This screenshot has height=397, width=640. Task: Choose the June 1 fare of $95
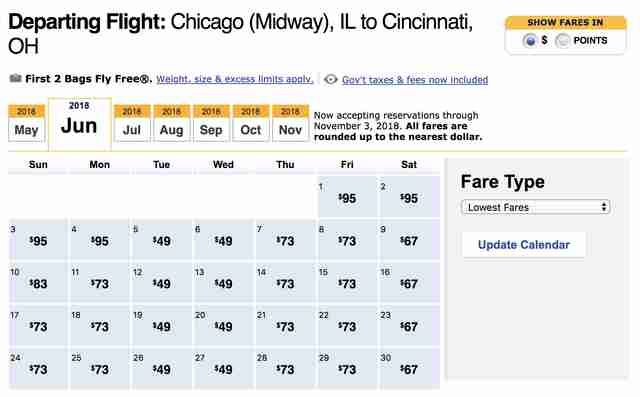pos(347,197)
